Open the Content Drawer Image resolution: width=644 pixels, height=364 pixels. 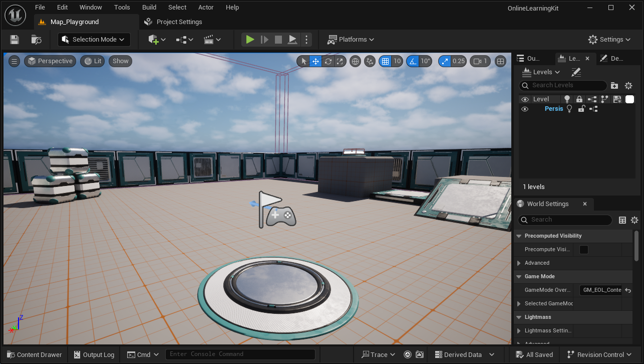click(x=35, y=354)
